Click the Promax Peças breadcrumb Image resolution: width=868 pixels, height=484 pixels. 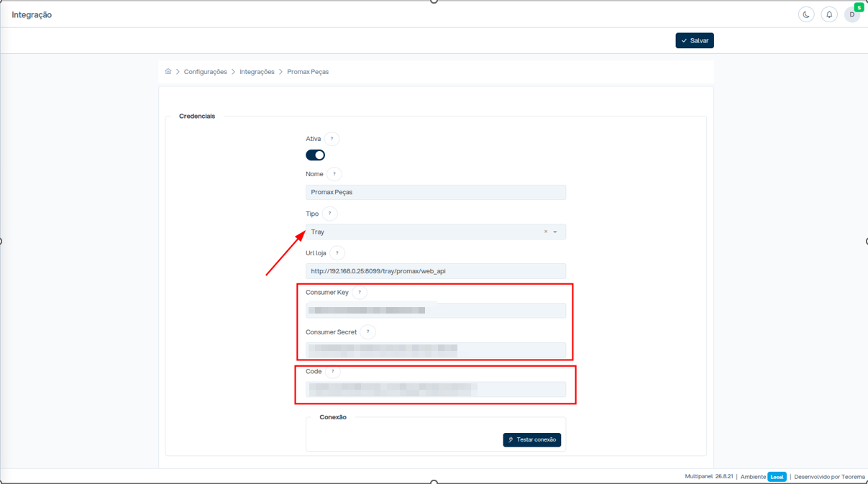[x=308, y=72]
